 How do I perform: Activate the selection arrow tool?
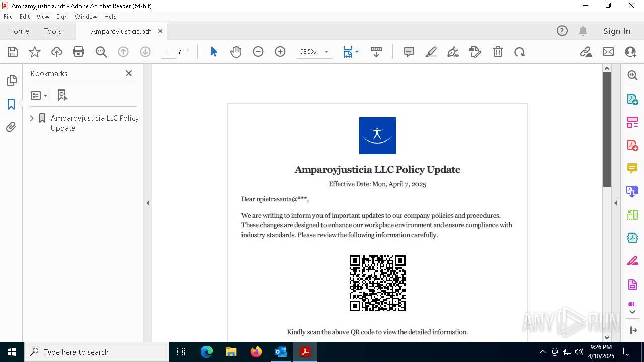214,52
